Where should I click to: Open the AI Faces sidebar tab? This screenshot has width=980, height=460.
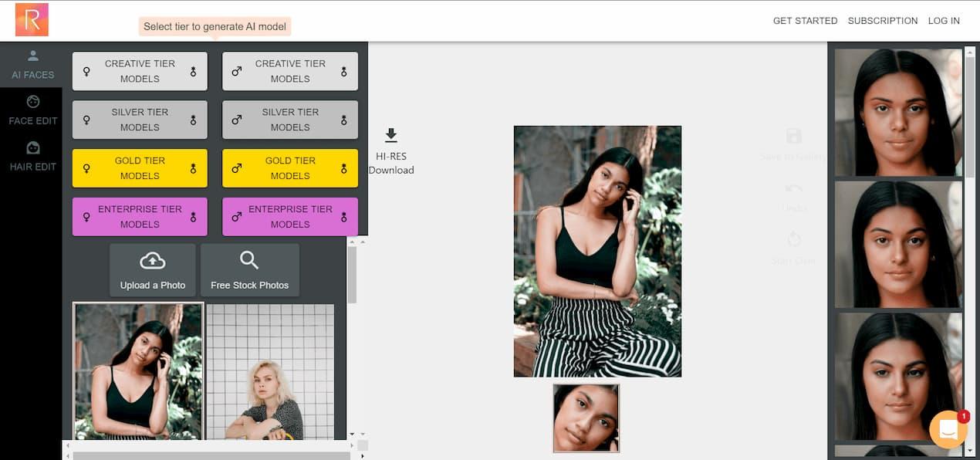click(32, 65)
